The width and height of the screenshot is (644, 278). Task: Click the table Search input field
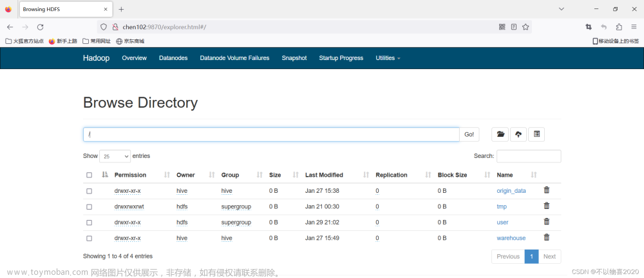pos(529,156)
